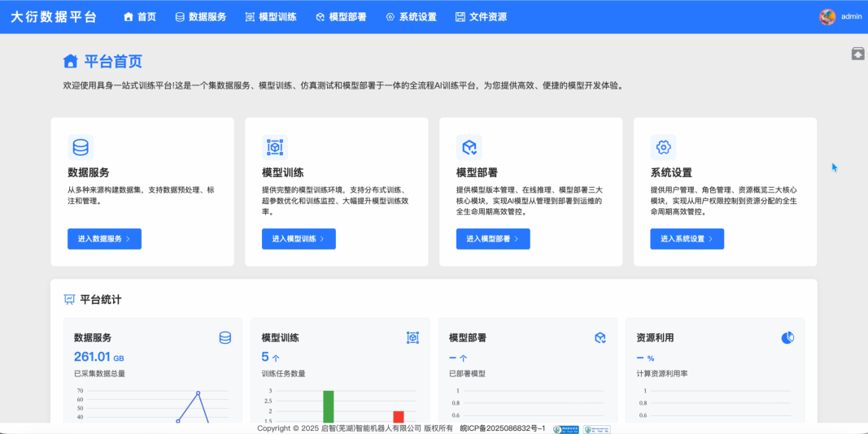Click the 模型训练 card icon
The height and width of the screenshot is (434, 868).
(275, 147)
